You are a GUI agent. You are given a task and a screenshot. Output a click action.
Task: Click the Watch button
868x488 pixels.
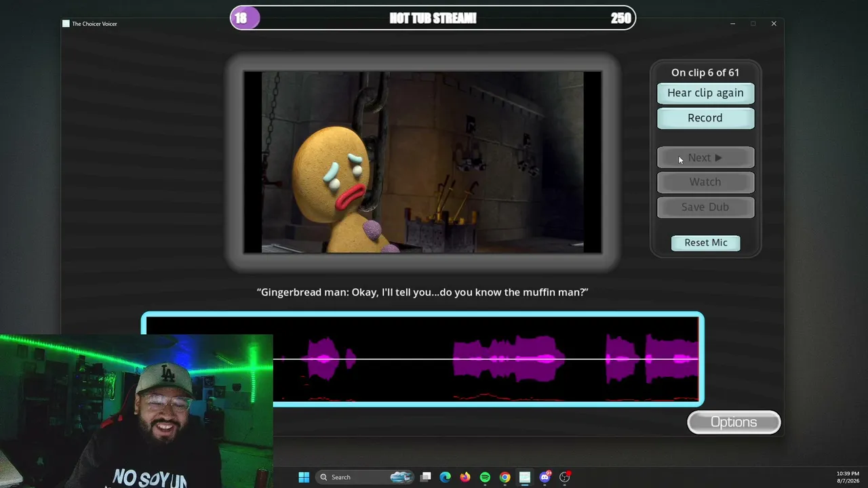click(x=705, y=182)
